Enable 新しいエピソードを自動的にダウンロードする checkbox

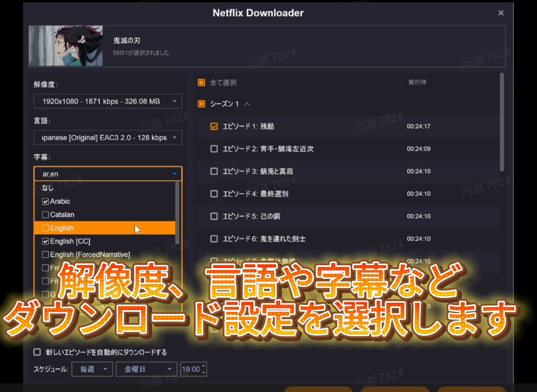pyautogui.click(x=37, y=352)
